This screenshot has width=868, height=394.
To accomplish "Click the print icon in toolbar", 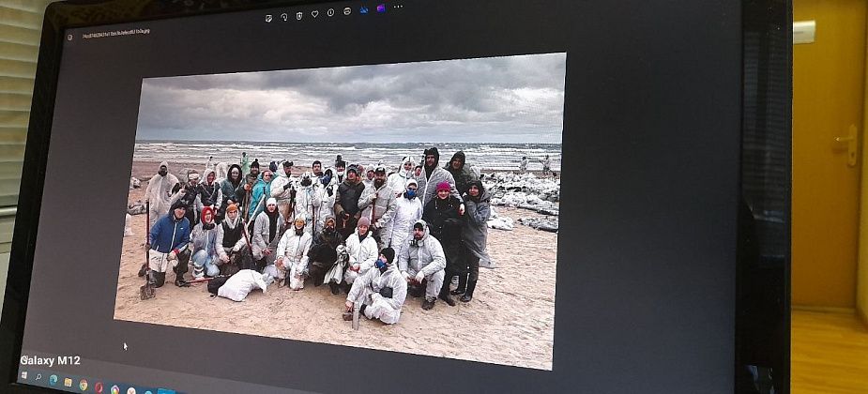I will [347, 11].
